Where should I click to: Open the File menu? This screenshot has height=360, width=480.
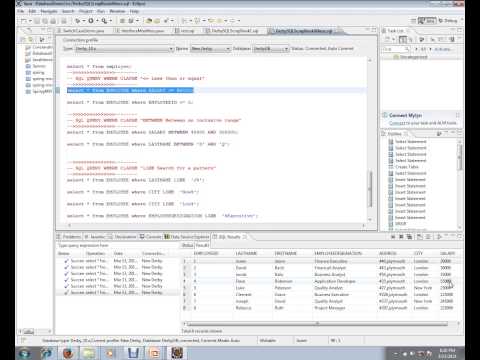tap(21, 11)
